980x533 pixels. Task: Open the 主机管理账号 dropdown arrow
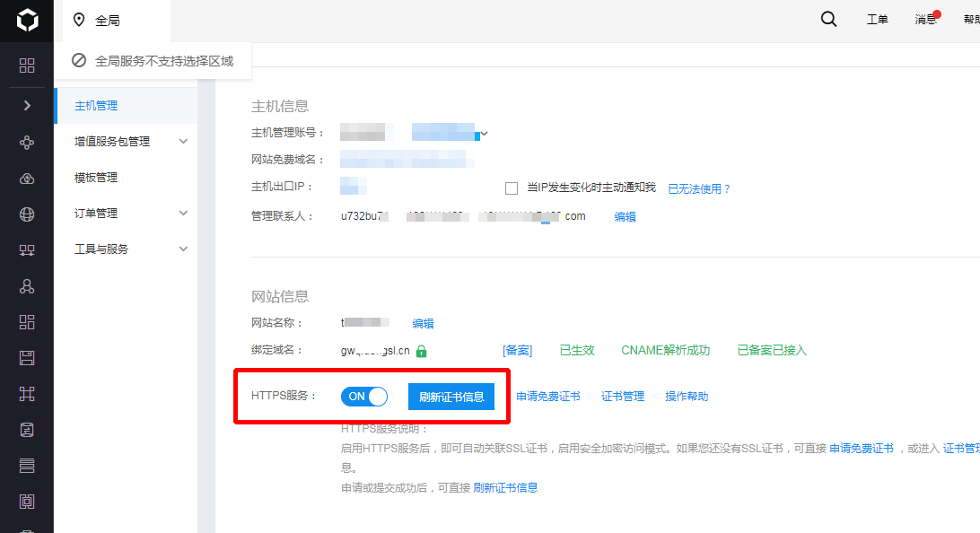(484, 134)
